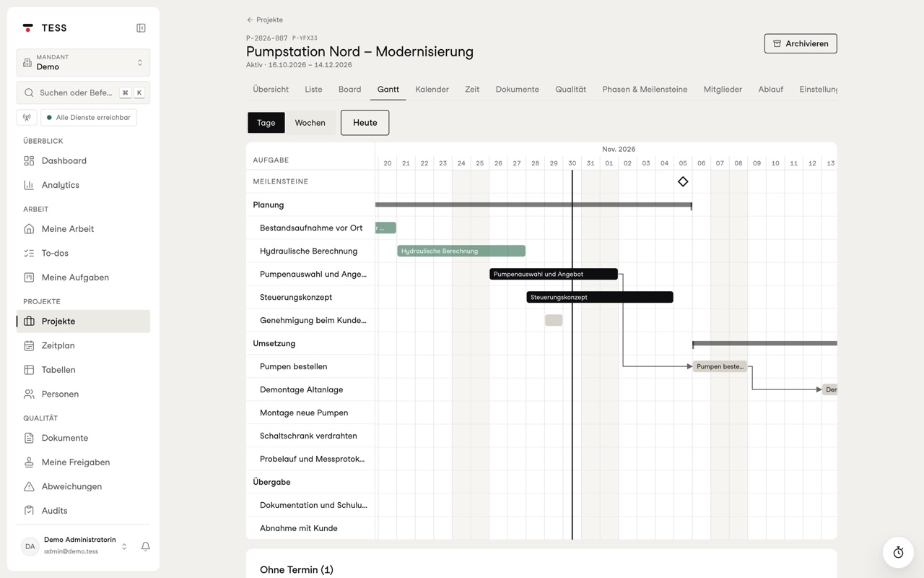Open Personen in the sidebar
Viewport: 924px width, 578px height.
point(83,394)
